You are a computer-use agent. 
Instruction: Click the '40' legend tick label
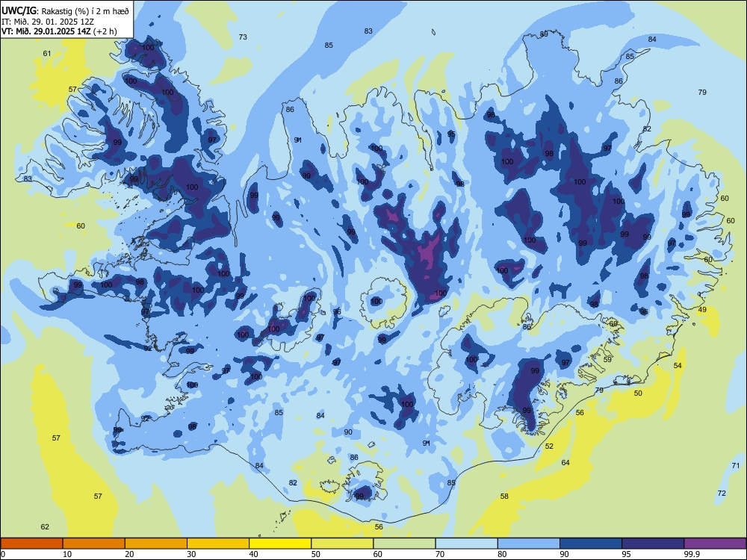pyautogui.click(x=253, y=554)
